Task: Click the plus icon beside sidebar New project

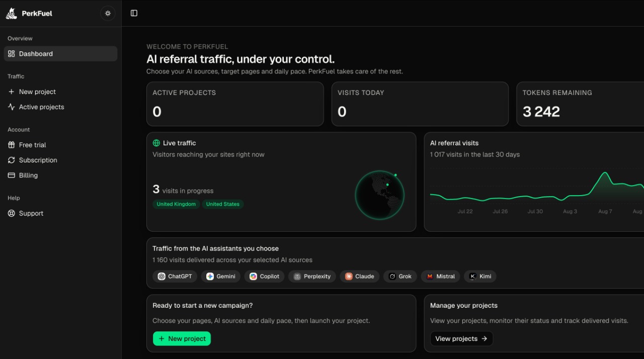Action: pyautogui.click(x=12, y=92)
